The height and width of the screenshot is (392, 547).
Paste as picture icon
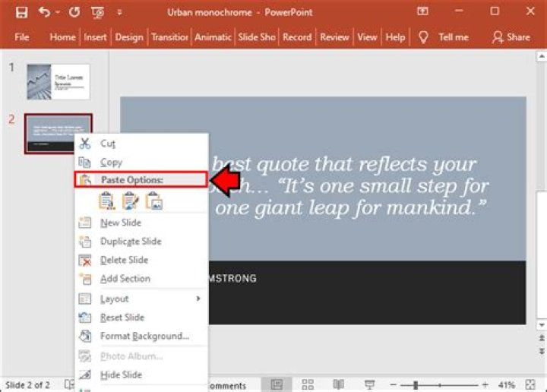pyautogui.click(x=154, y=201)
